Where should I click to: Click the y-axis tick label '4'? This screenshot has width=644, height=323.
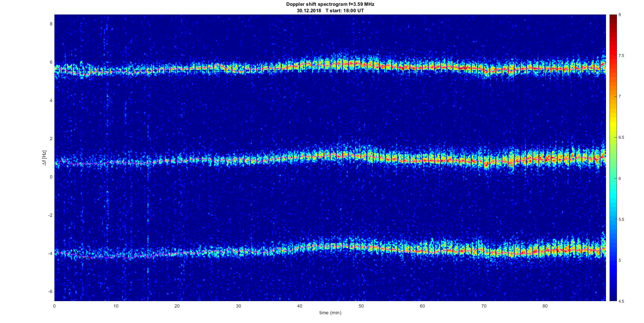(x=51, y=100)
